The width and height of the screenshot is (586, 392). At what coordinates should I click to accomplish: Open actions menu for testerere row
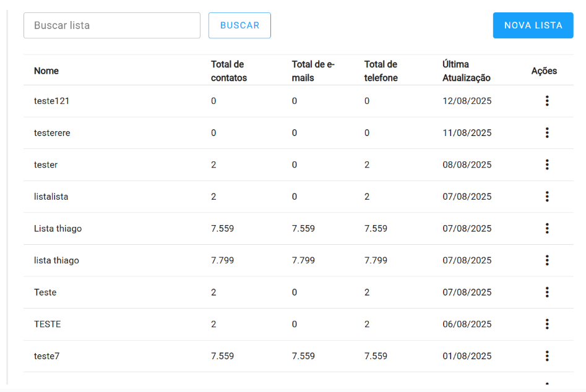tap(547, 133)
